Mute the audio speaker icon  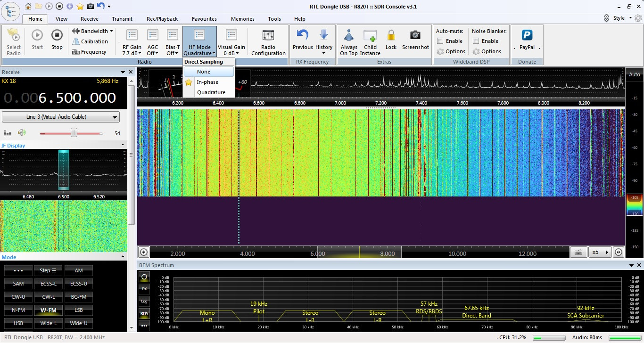tap(22, 132)
